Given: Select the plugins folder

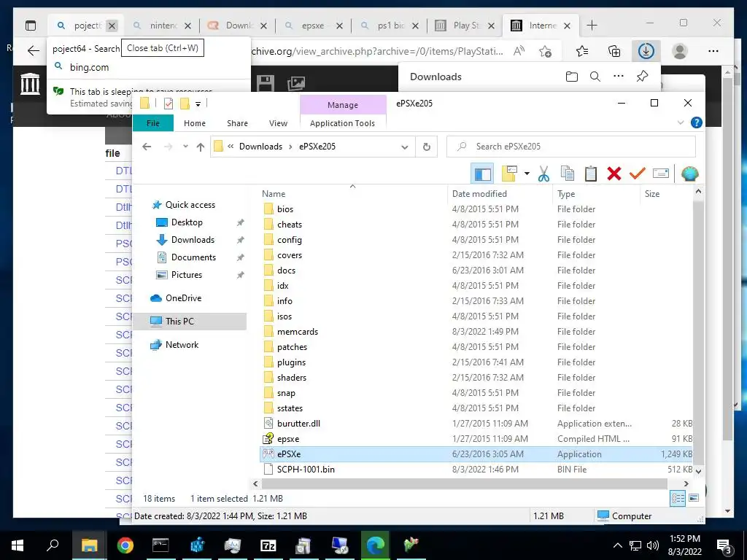Looking at the screenshot, I should click(x=291, y=362).
